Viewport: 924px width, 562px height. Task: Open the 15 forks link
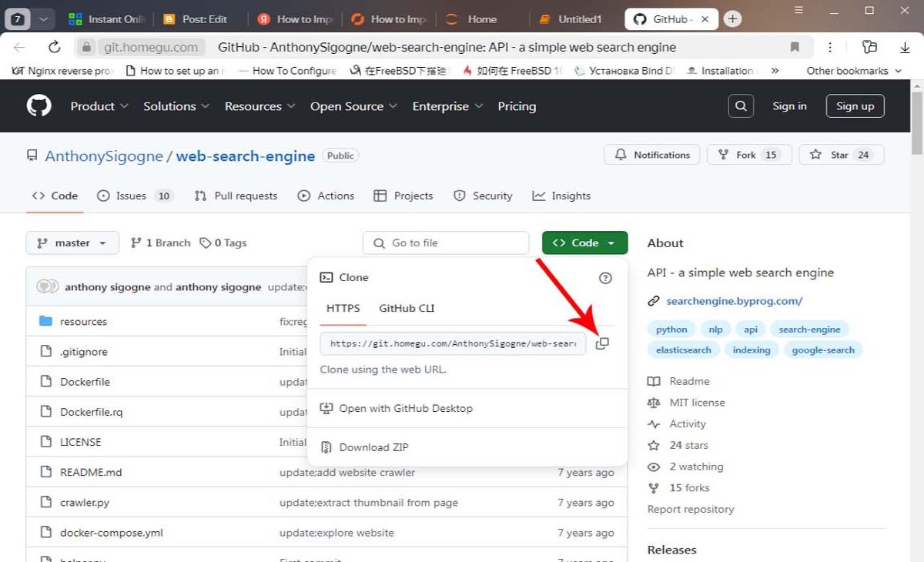tap(689, 488)
